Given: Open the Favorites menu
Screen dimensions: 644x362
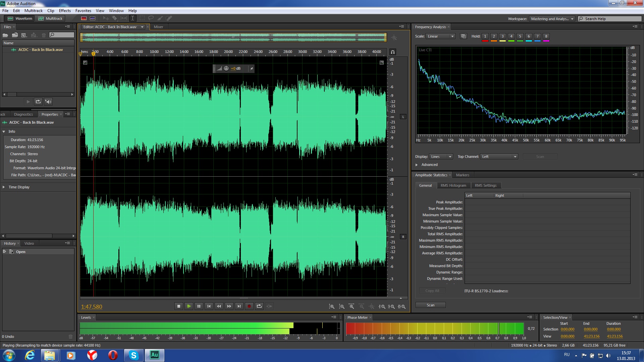Looking at the screenshot, I should coord(83,11).
